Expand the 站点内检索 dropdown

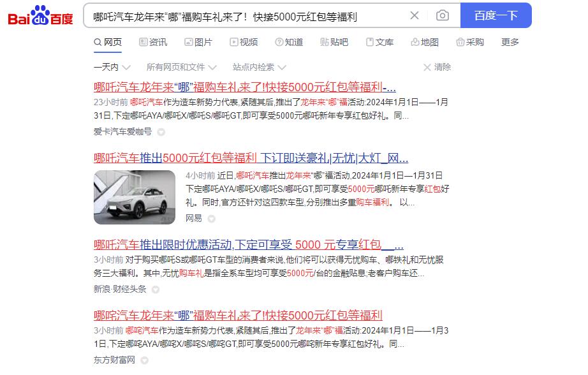click(259, 67)
